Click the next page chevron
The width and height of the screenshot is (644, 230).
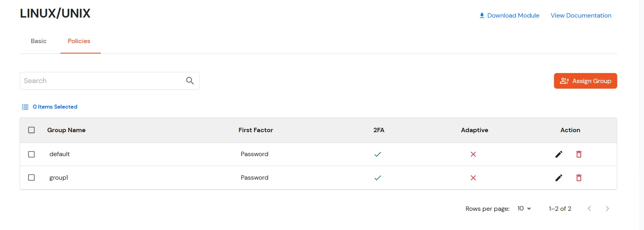[608, 208]
